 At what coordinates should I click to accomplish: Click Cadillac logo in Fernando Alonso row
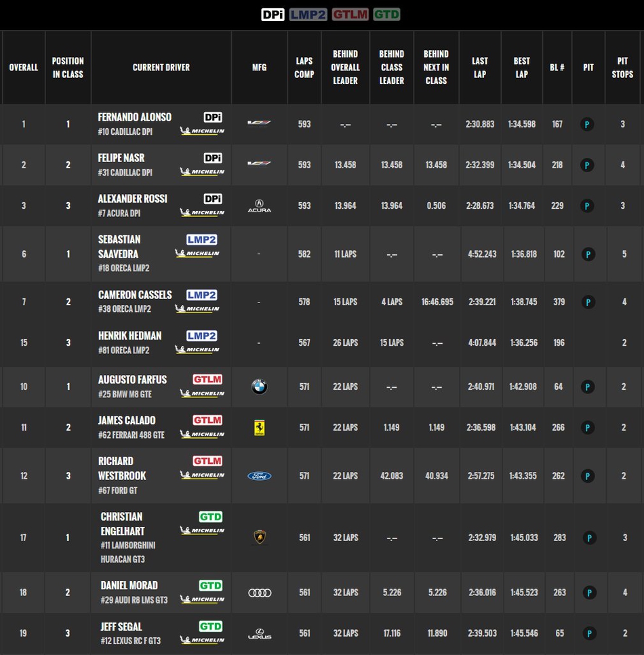259,123
